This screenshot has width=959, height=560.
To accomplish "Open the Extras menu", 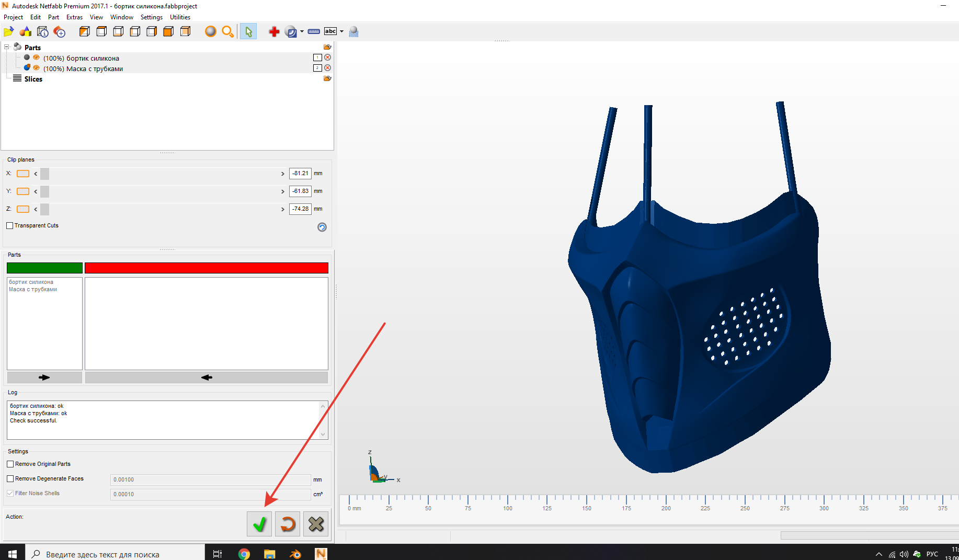I will coord(74,17).
